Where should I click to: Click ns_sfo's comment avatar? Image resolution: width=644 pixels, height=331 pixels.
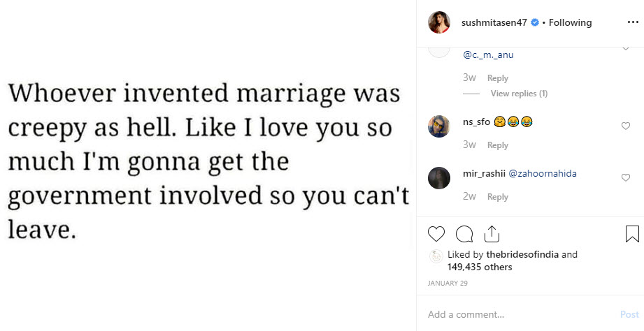click(x=439, y=126)
